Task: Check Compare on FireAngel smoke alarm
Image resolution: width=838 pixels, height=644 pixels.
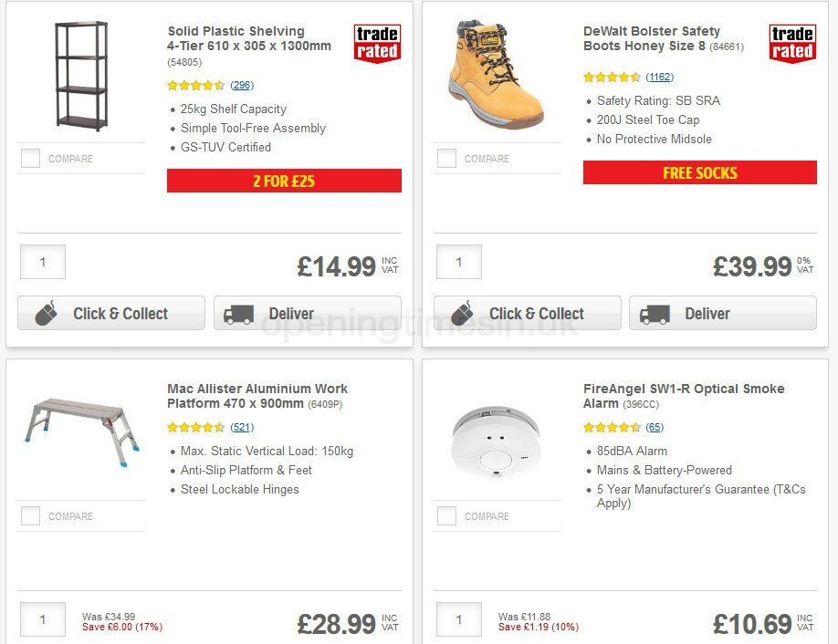Action: point(446,515)
